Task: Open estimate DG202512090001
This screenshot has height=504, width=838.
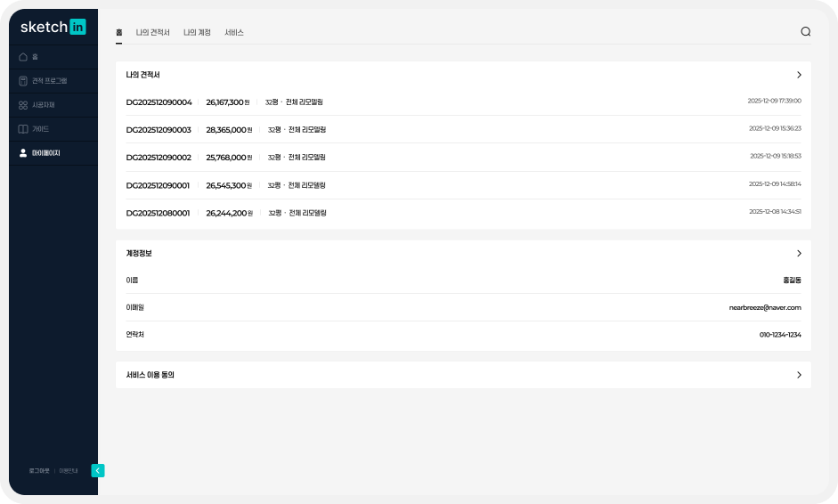Action: (x=158, y=185)
